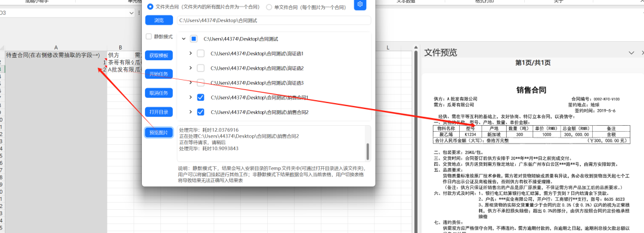Viewport: 644px width, 233px height.
Task: Expand the 询证函2 tree node
Action: click(x=190, y=68)
